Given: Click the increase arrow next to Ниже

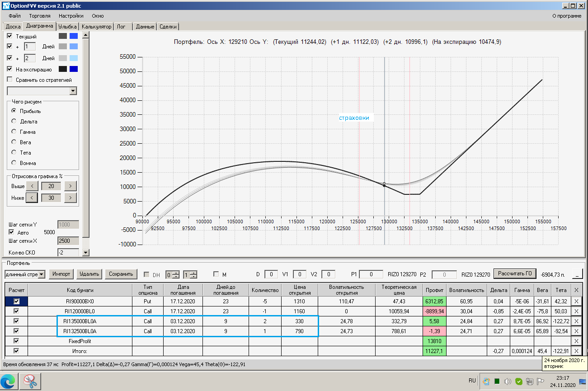Looking at the screenshot, I should click(71, 198).
